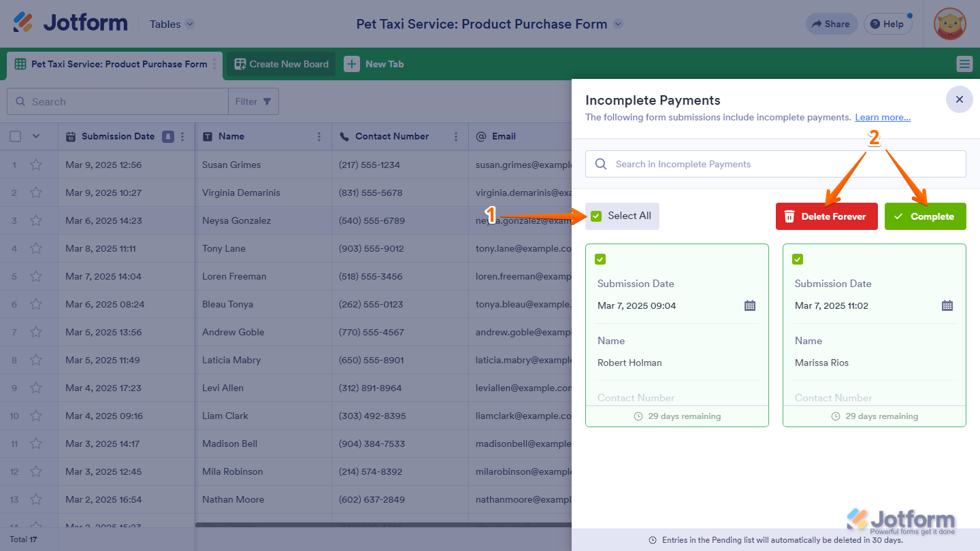Close the Incomplete Payments panel
Screen dimensions: 980x551
click(959, 99)
